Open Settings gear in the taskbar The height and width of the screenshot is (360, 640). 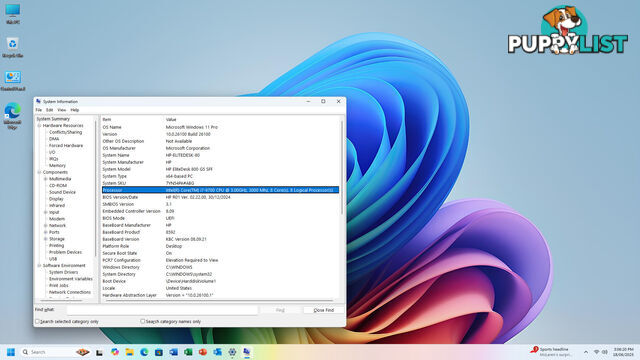tap(232, 352)
